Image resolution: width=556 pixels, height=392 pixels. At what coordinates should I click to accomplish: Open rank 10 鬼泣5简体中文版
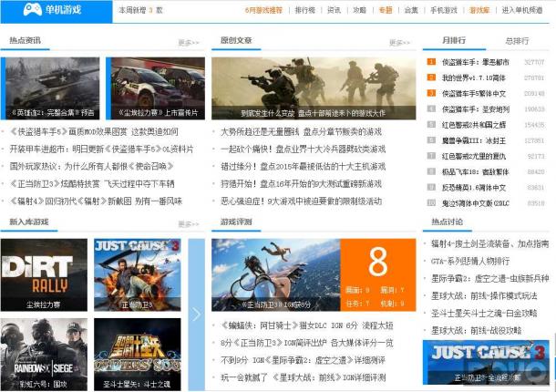point(475,203)
